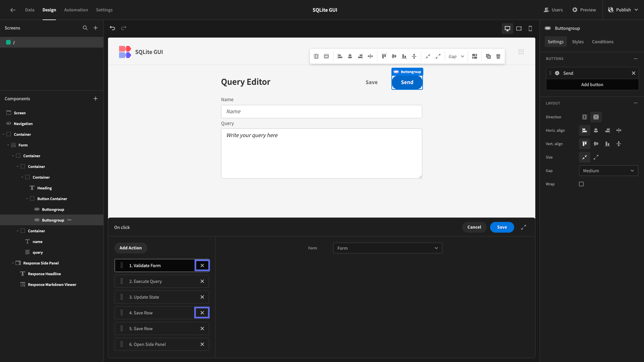Viewport: 644px width, 362px height.
Task: Click the Name input field
Action: coord(322,112)
